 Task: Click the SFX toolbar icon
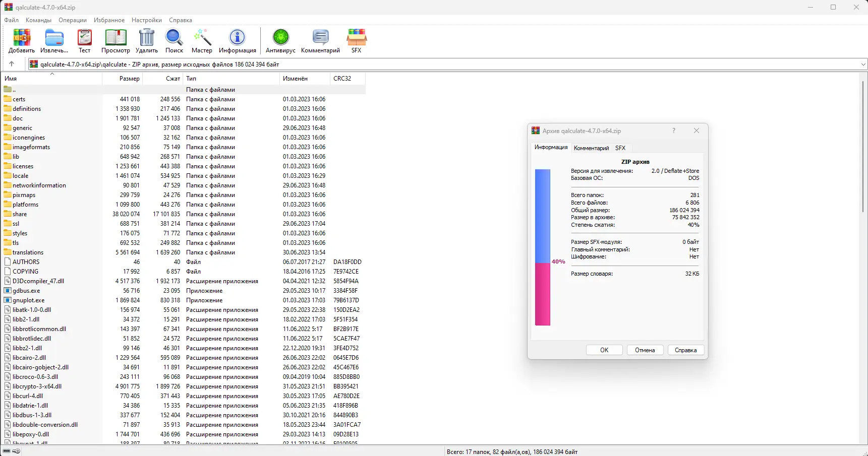[x=357, y=38]
